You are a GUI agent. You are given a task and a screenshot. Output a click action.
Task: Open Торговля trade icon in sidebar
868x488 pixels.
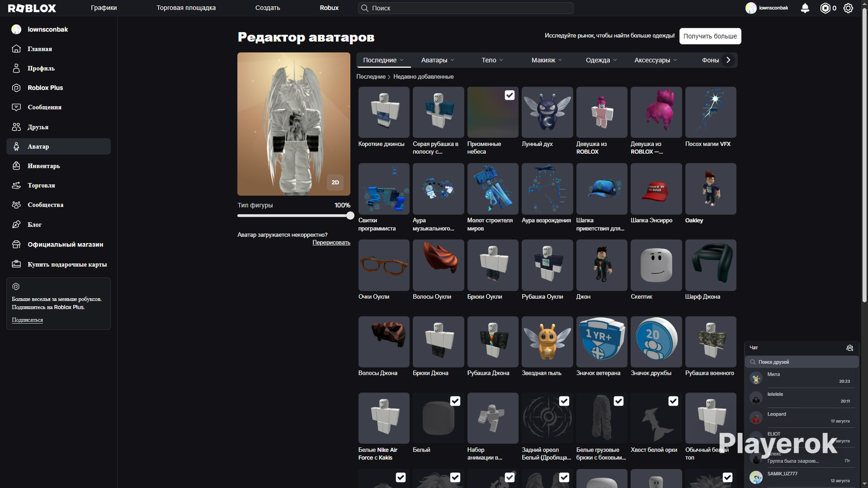click(x=16, y=185)
